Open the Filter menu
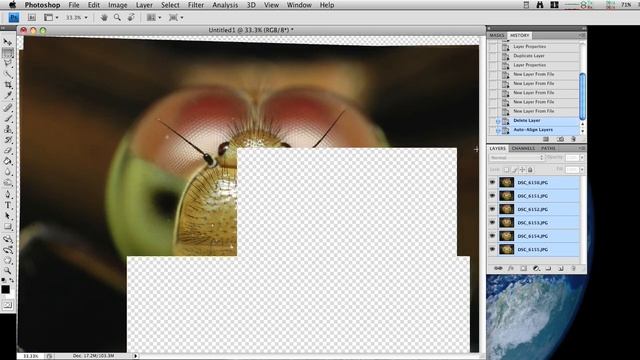640x360 pixels. tap(196, 5)
